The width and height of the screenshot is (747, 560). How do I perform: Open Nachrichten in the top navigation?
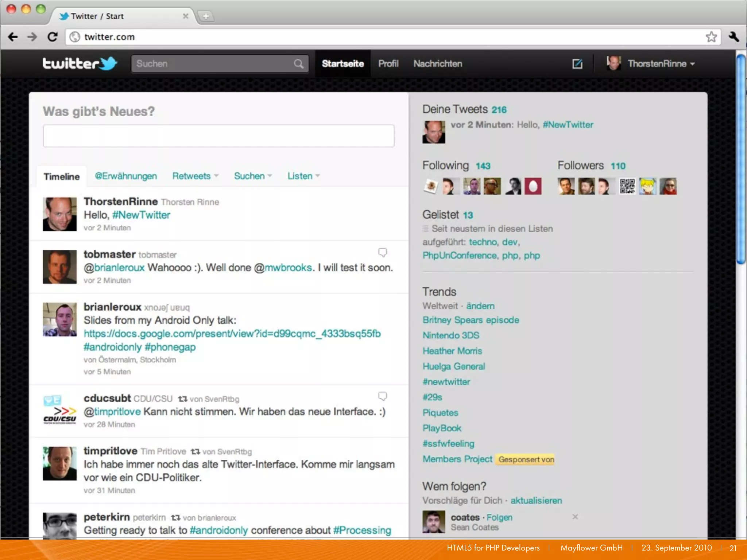click(438, 64)
